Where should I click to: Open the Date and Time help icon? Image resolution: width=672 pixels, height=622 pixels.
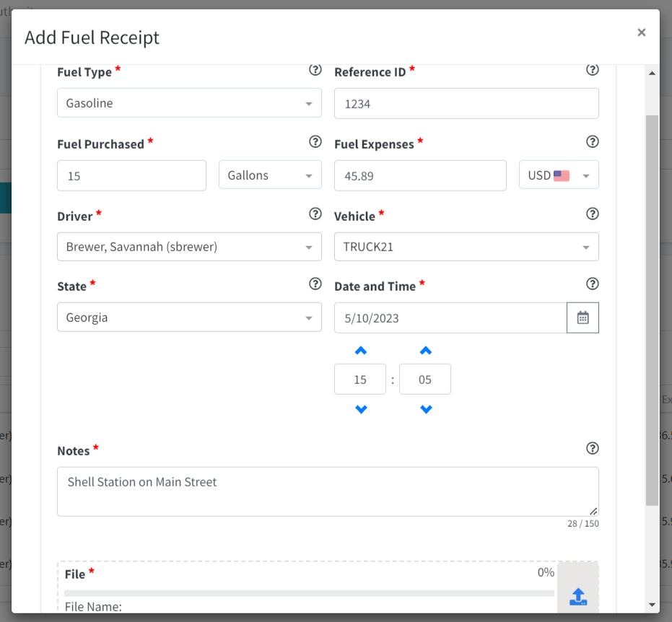coord(593,284)
